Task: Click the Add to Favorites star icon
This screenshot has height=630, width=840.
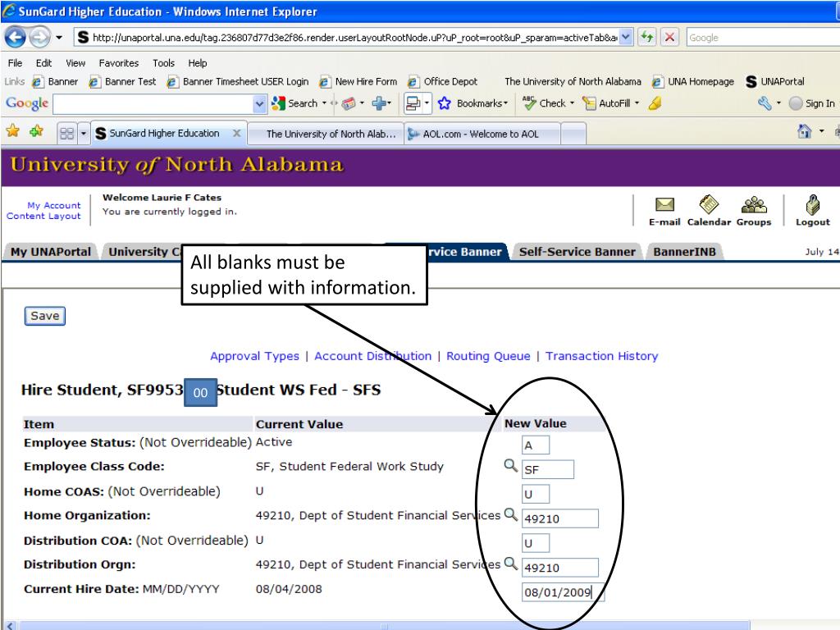Action: tap(36, 131)
